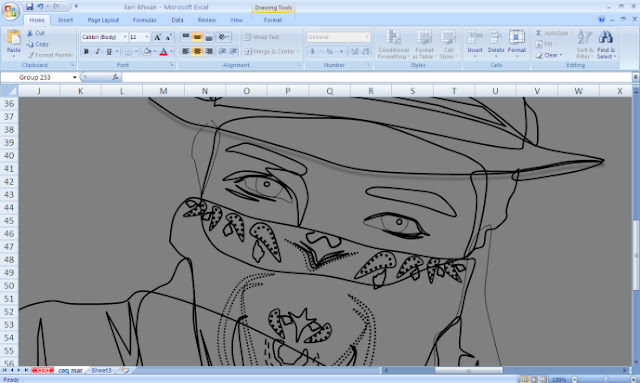The width and height of the screenshot is (640, 383).
Task: Go to the Formulas tab
Action: click(144, 20)
